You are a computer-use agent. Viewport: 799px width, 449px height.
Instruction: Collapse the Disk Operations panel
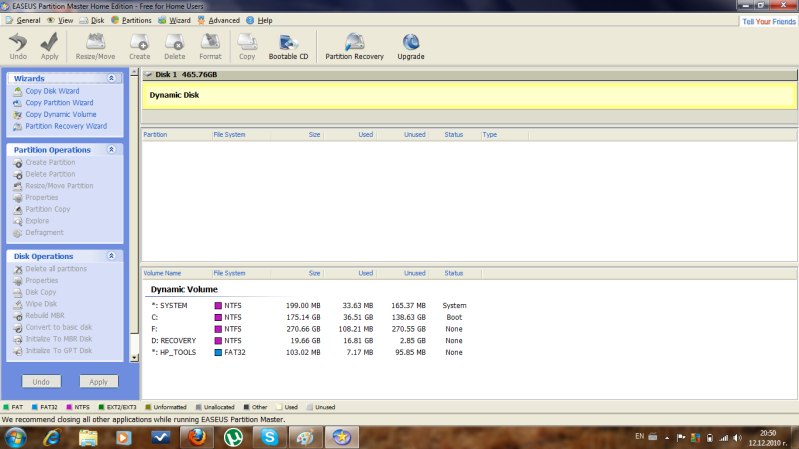(x=111, y=256)
